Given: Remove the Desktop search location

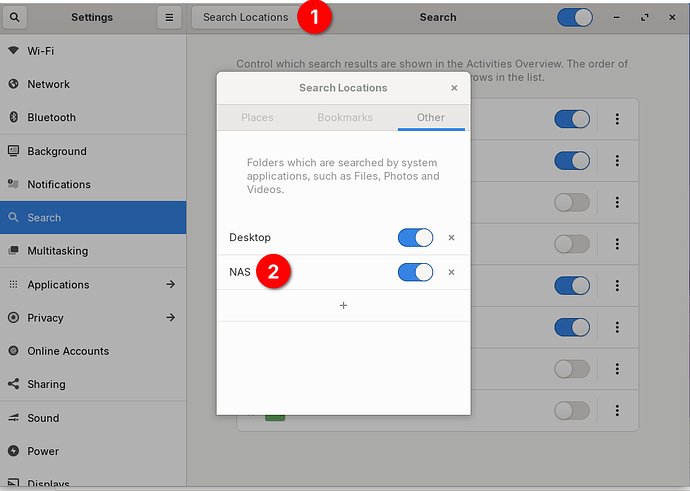Looking at the screenshot, I should coord(451,238).
